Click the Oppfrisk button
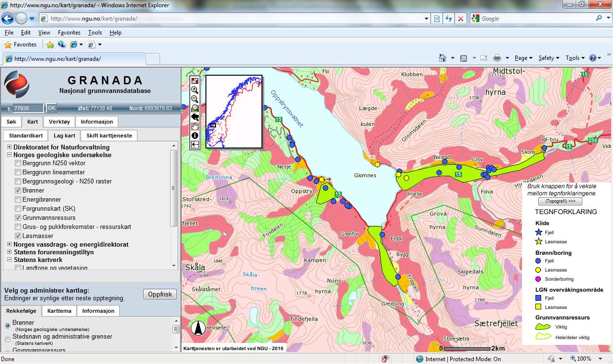The image size is (613, 364). [160, 294]
